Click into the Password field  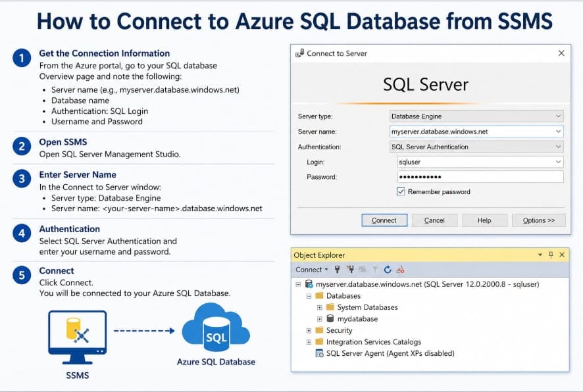480,177
